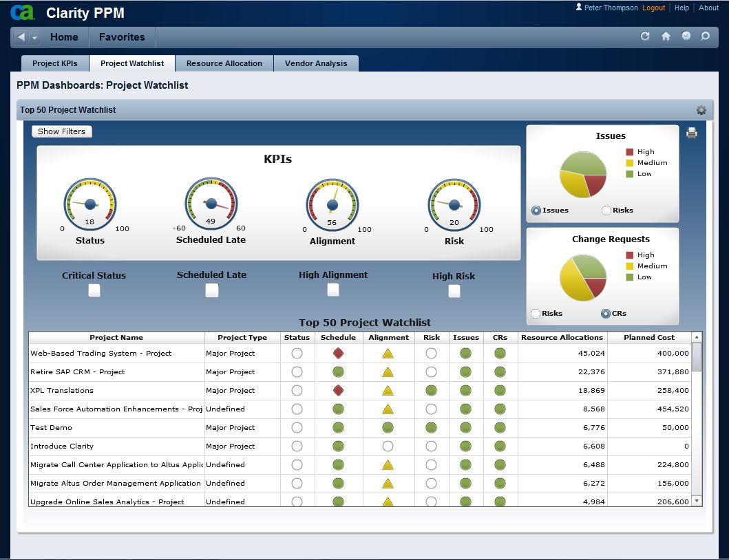Check the High Risk filter checkbox
Image resolution: width=729 pixels, height=560 pixels.
[x=454, y=290]
